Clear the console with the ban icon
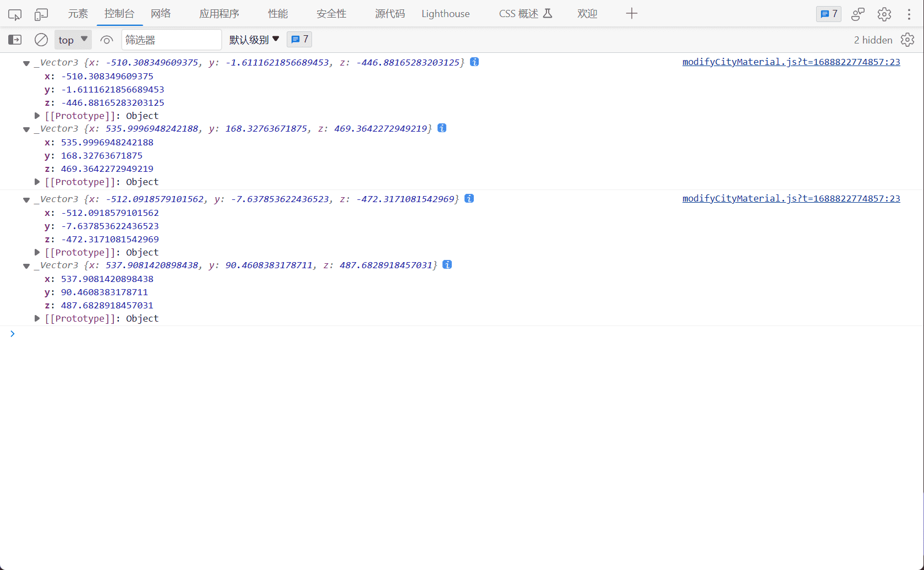This screenshot has width=924, height=570. pos(41,40)
